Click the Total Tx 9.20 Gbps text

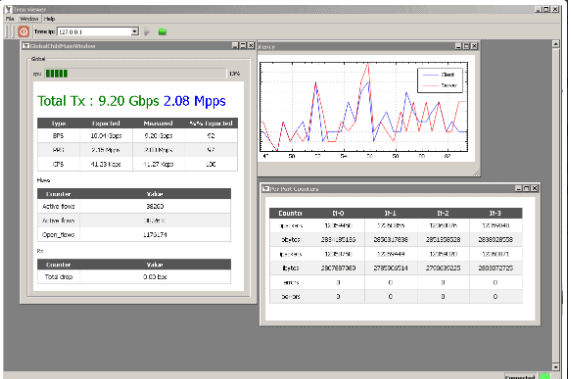(x=98, y=101)
